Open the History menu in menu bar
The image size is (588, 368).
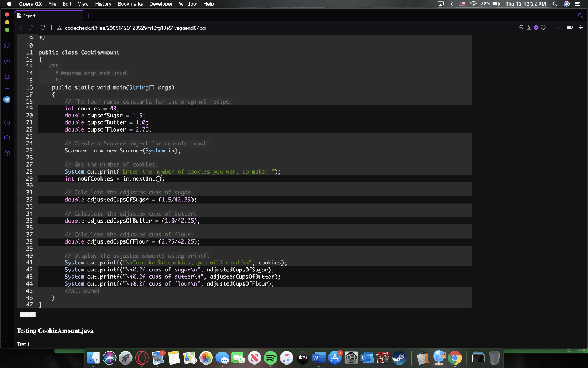click(103, 4)
